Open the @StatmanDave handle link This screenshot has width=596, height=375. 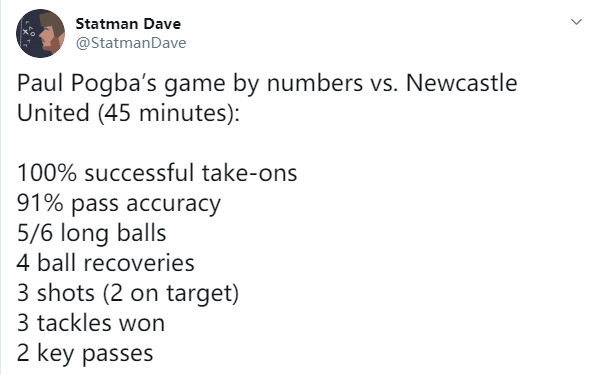(x=131, y=43)
